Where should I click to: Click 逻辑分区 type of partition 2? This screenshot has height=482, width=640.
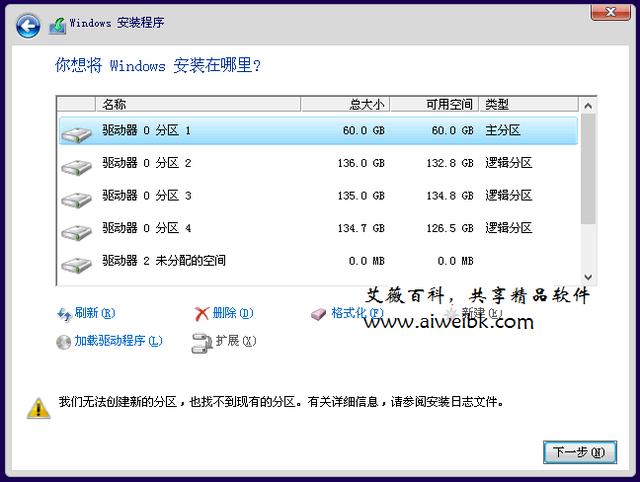tap(509, 163)
